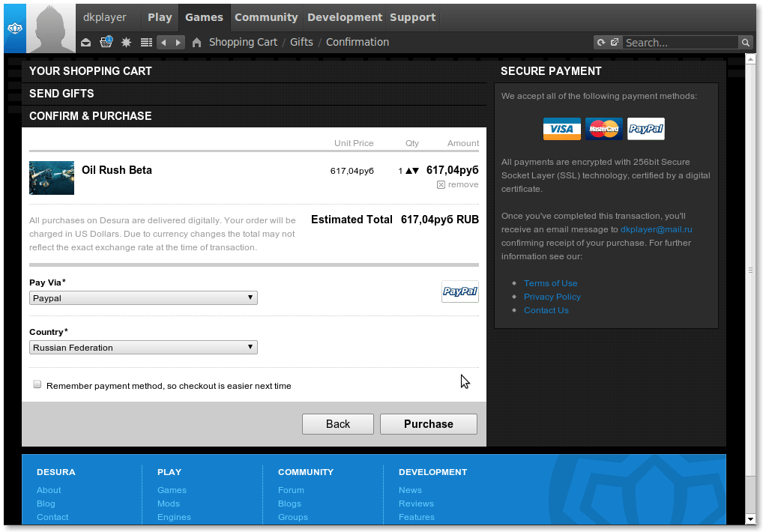Image resolution: width=763 pixels, height=532 pixels.
Task: Click the Purchase button
Action: coord(429,424)
